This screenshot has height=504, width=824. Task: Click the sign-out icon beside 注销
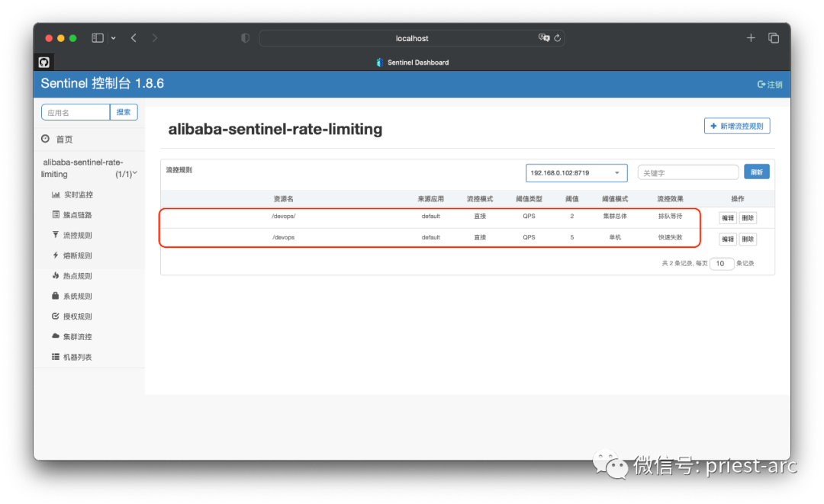(x=761, y=85)
